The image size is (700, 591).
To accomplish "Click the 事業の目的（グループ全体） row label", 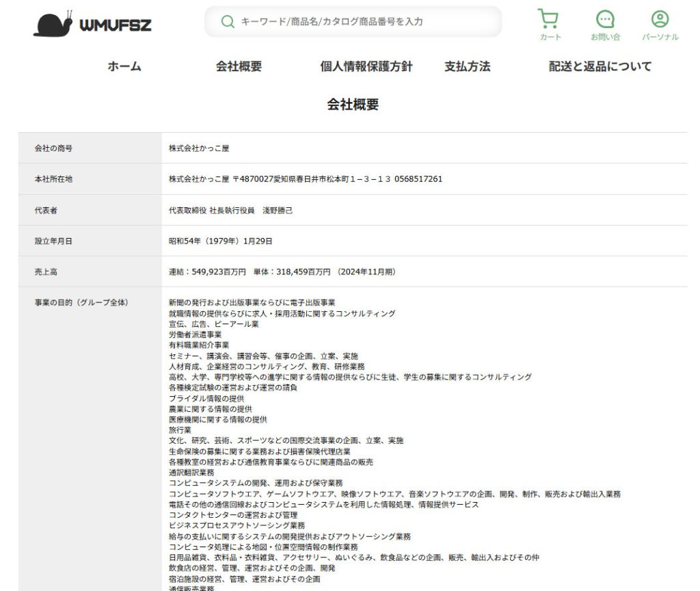I will click(x=81, y=302).
